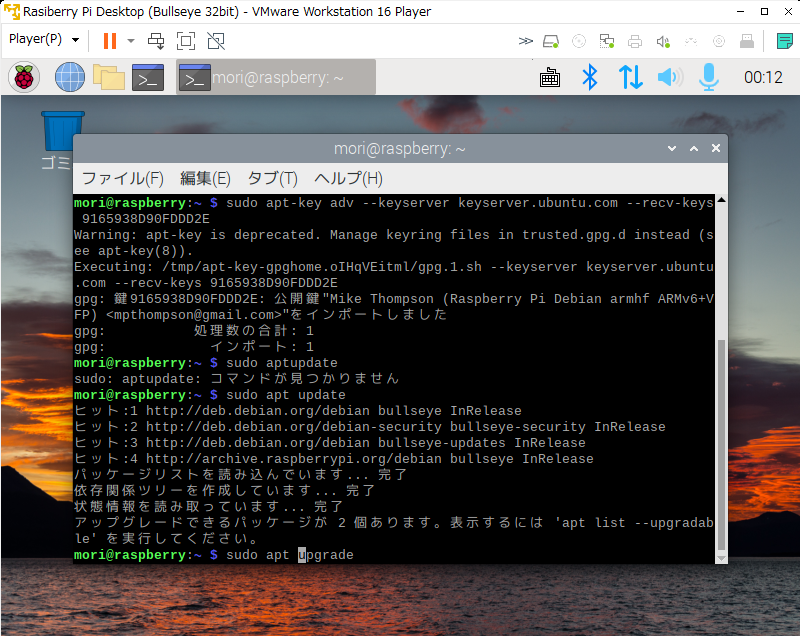Open the ファイル(F) menu

pyautogui.click(x=123, y=179)
